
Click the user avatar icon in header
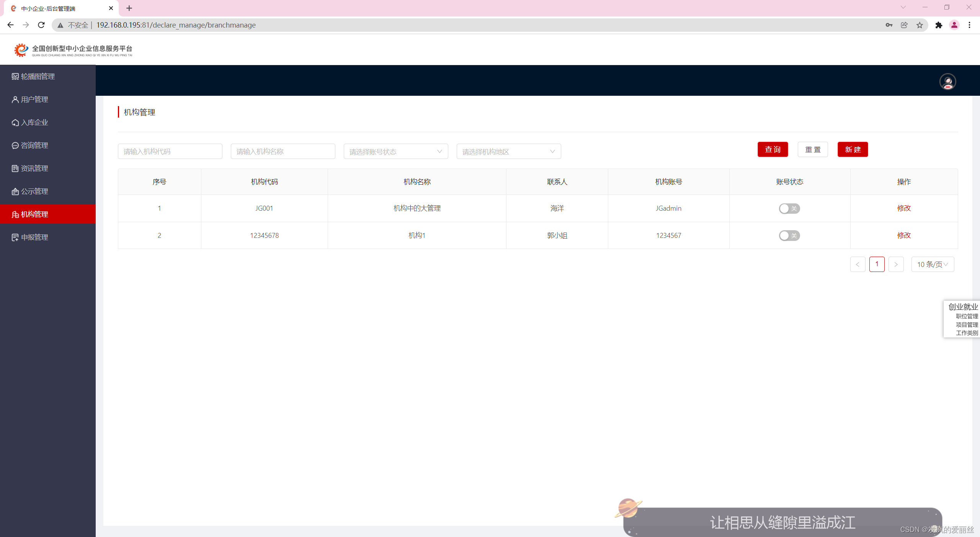pos(947,82)
